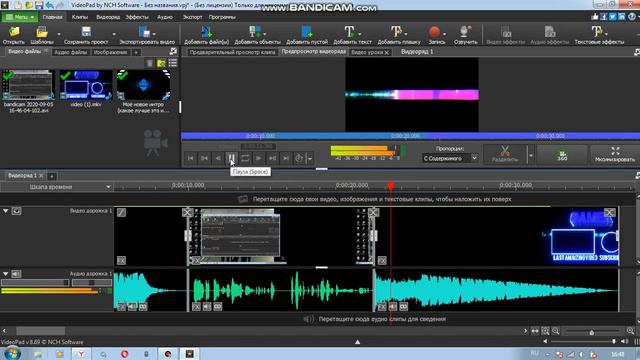
Task: Click the timeline zoom out magnifier
Action: (x=556, y=331)
